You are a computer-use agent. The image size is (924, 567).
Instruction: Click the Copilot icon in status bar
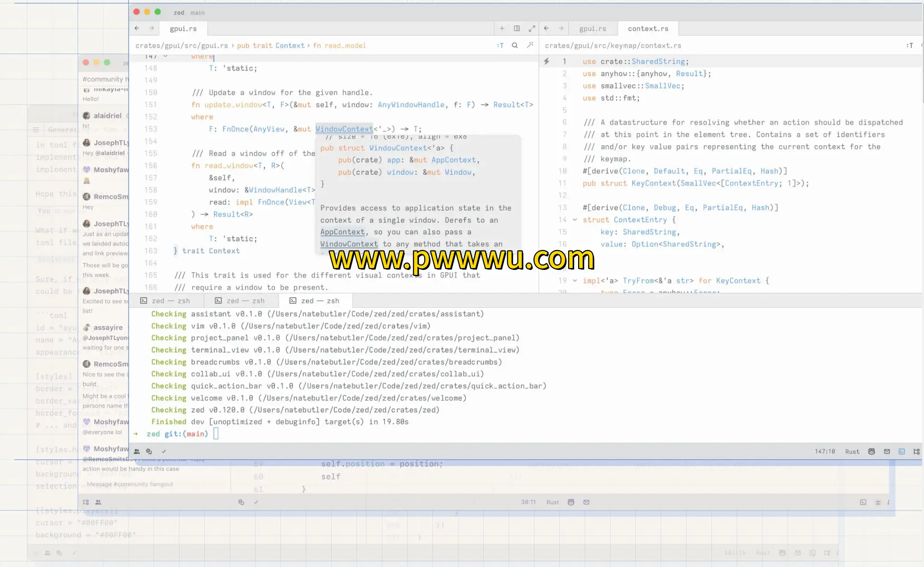(x=871, y=452)
